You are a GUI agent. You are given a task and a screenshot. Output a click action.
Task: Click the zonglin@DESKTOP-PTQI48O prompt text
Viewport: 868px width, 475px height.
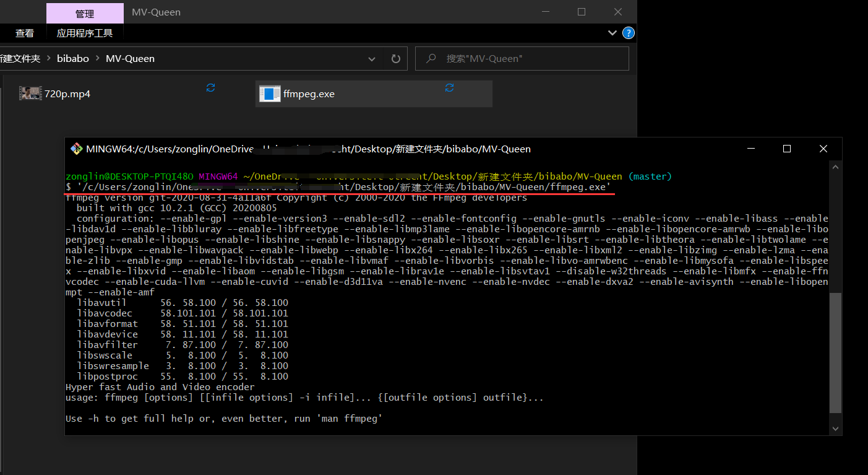point(129,176)
